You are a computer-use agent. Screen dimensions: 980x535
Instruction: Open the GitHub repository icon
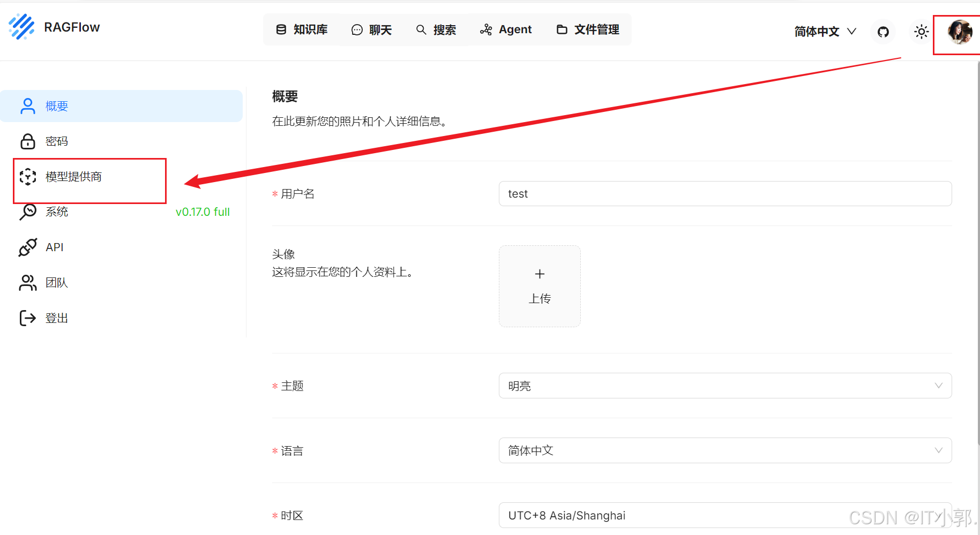coord(882,32)
